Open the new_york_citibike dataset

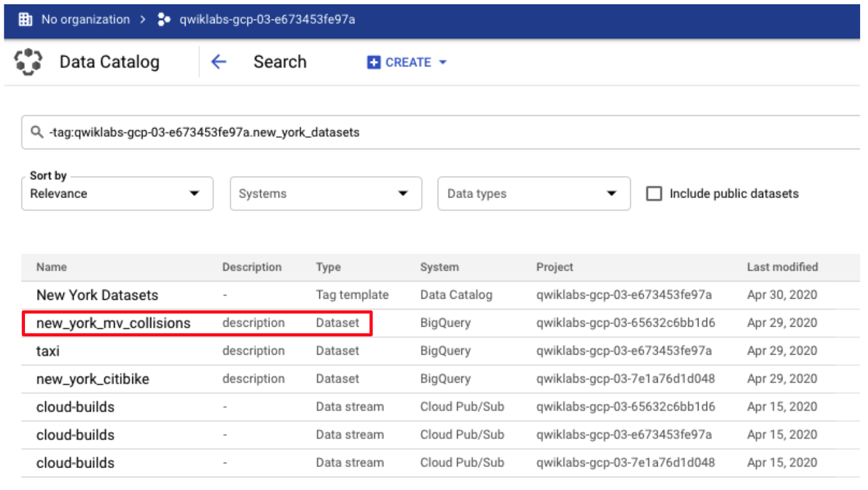[x=93, y=379]
